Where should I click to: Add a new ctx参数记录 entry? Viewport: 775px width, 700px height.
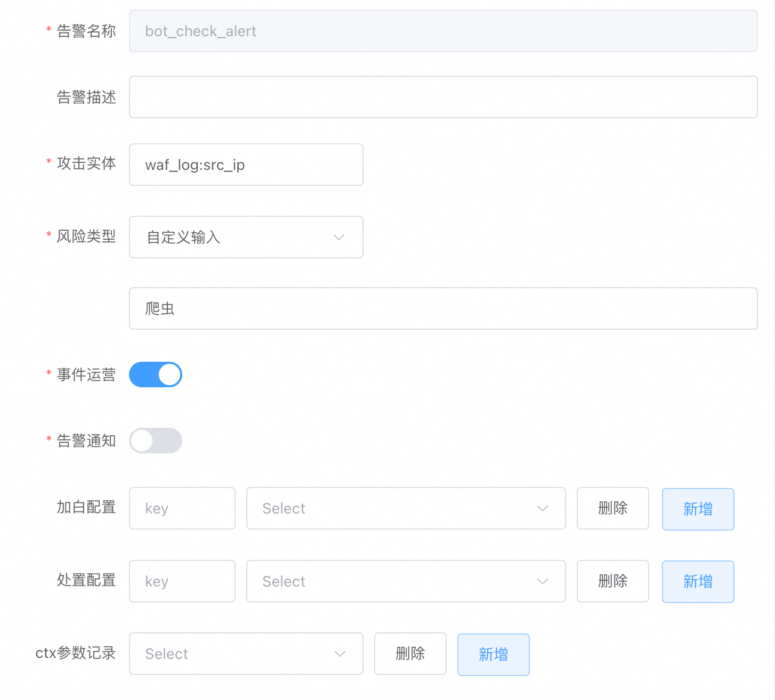tap(493, 654)
